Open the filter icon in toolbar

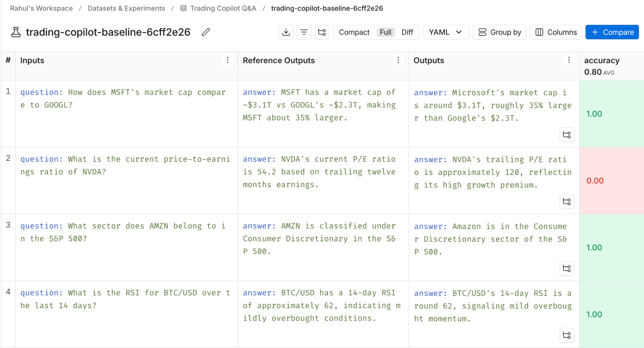[x=304, y=32]
